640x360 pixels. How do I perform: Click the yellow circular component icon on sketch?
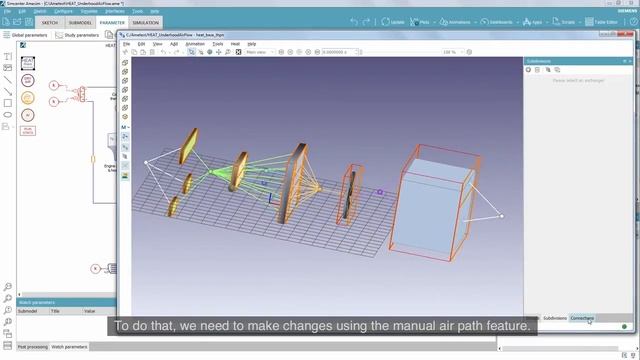point(28,98)
